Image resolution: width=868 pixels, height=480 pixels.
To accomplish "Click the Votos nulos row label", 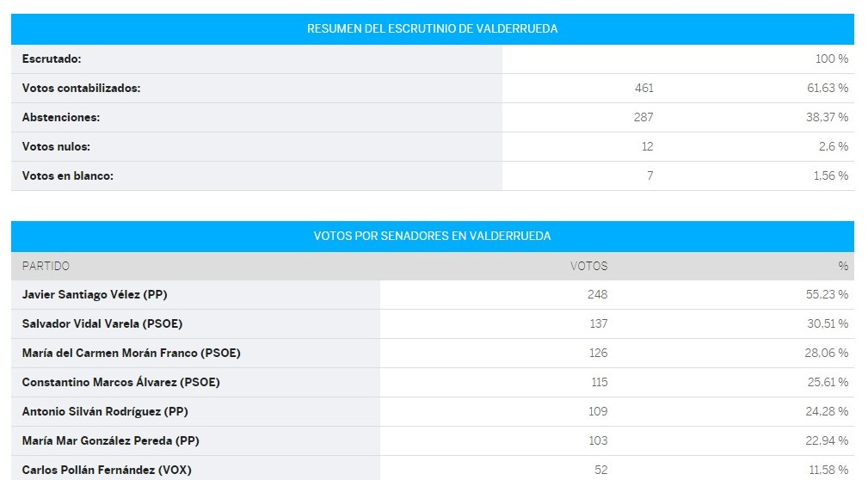I will coord(56,147).
